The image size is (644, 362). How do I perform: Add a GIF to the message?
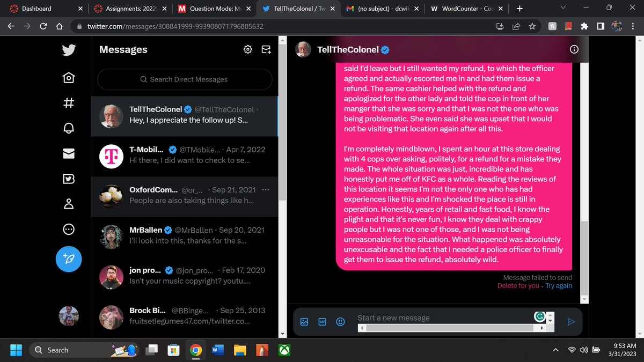tap(323, 322)
